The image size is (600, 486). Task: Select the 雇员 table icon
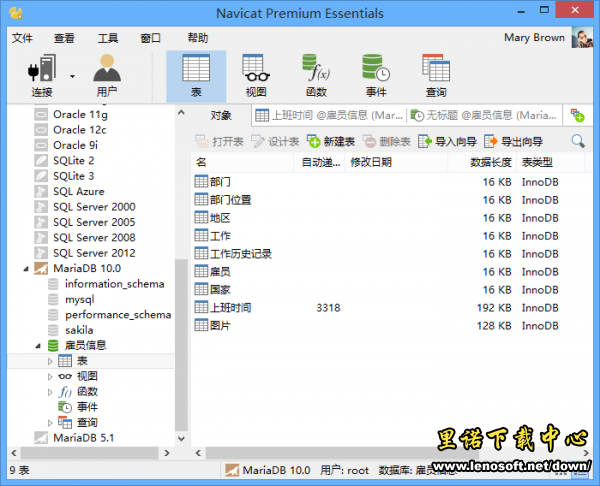tap(201, 271)
